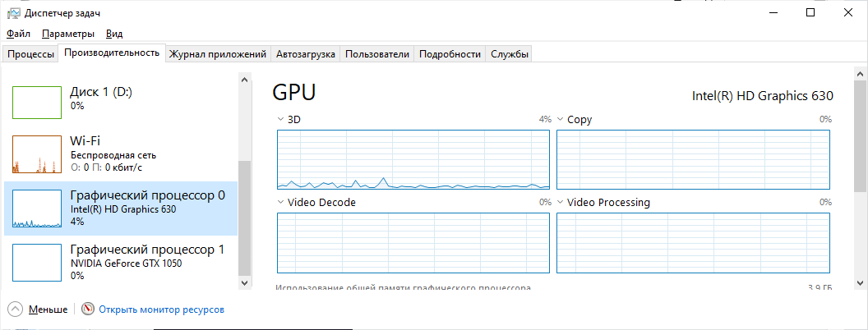868x330 pixels.
Task: Click the Меньше collapse arrow icon
Action: click(x=16, y=309)
